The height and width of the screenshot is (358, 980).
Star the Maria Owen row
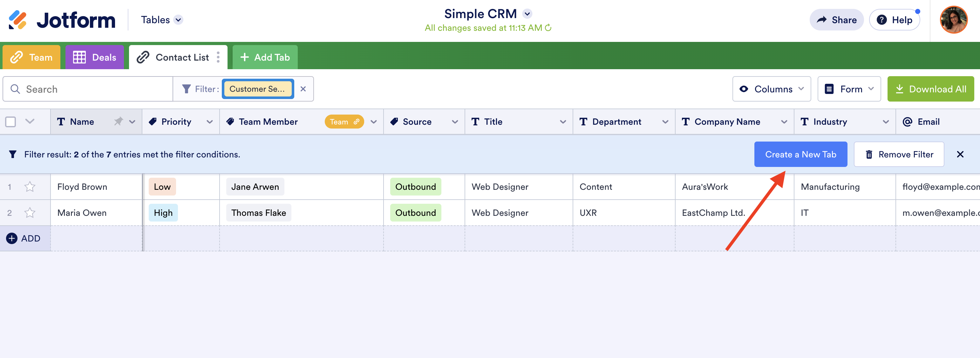coord(30,213)
